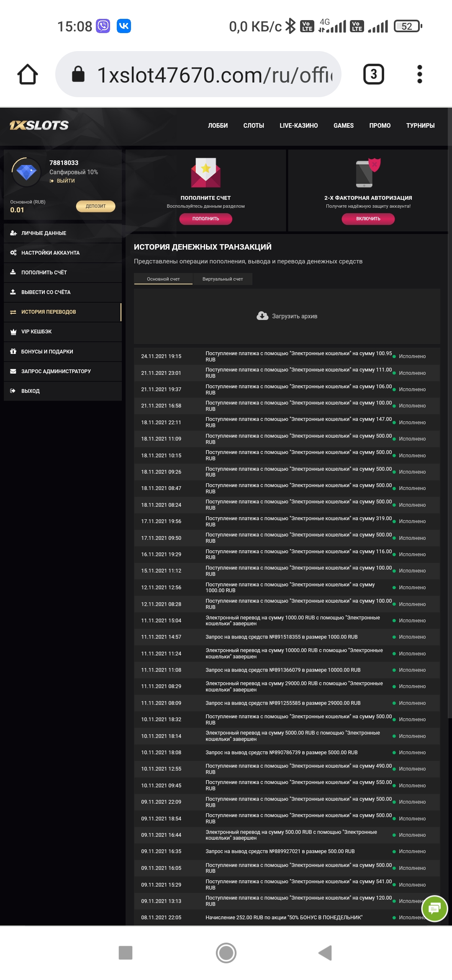The image size is (452, 980).
Task: Tap the padlock site security icon
Action: click(x=78, y=74)
